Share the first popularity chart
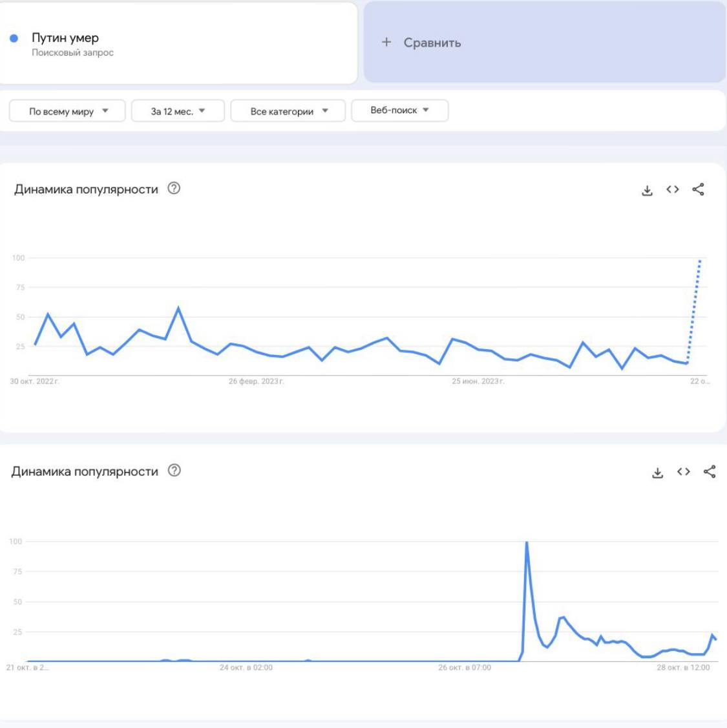 698,189
